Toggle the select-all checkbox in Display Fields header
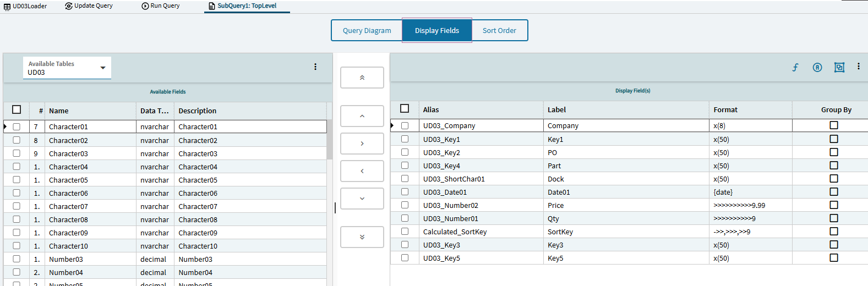The height and width of the screenshot is (286, 868). coord(405,109)
